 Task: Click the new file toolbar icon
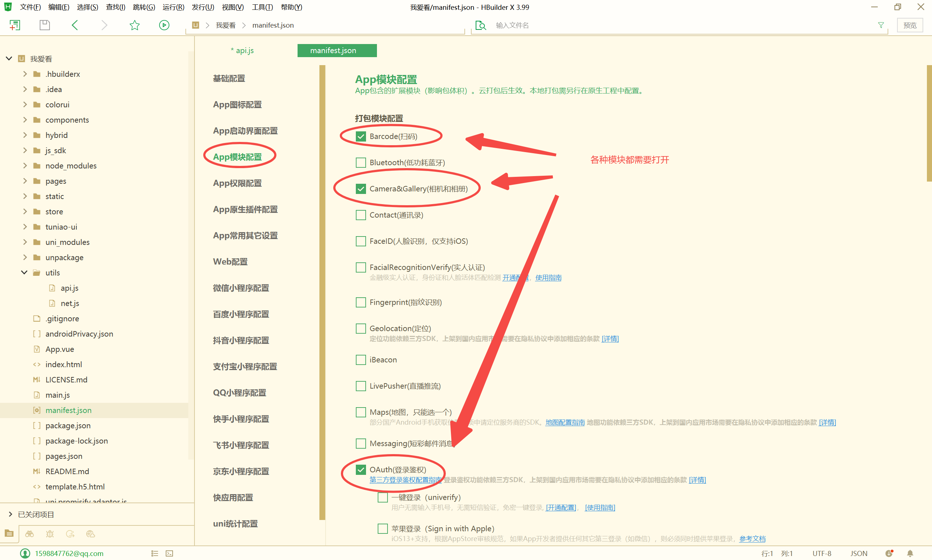(15, 25)
